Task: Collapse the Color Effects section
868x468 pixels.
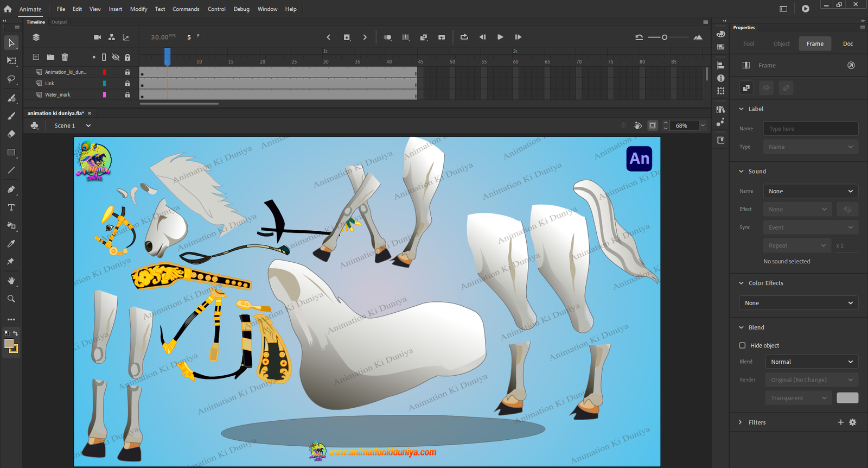Action: pyautogui.click(x=741, y=283)
